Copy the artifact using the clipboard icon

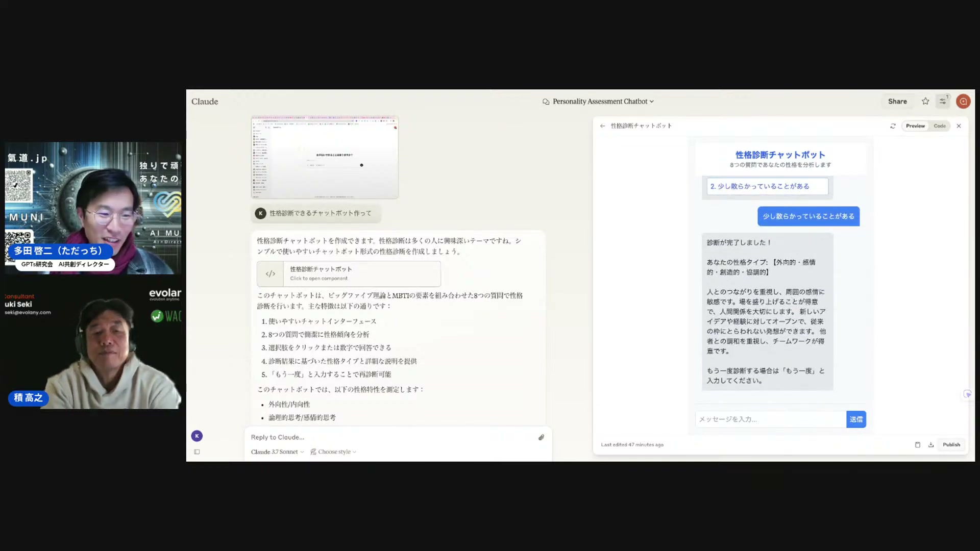pyautogui.click(x=917, y=445)
